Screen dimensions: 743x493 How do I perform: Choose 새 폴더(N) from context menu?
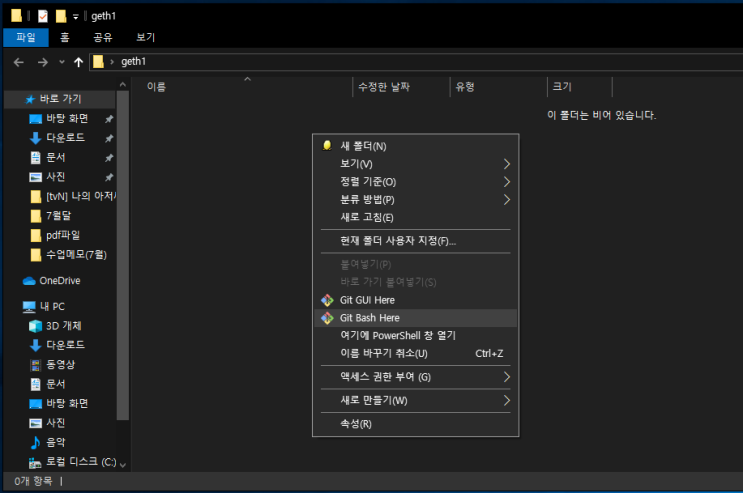click(363, 146)
